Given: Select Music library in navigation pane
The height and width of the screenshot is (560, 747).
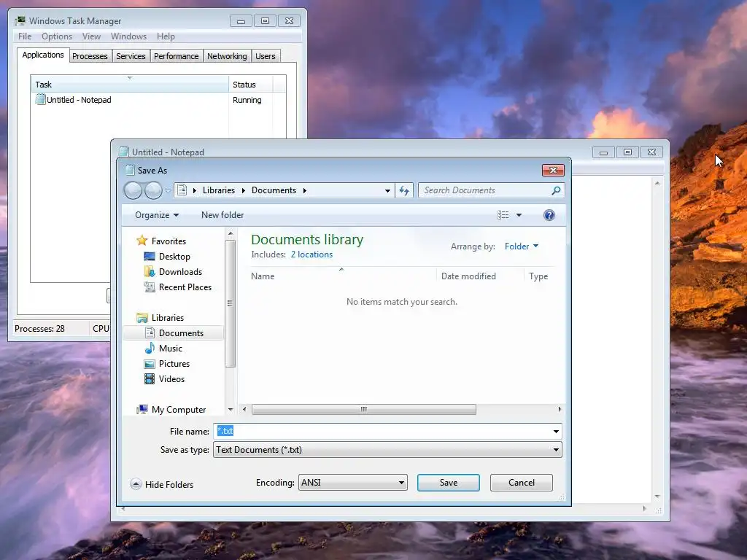Looking at the screenshot, I should click(163, 348).
